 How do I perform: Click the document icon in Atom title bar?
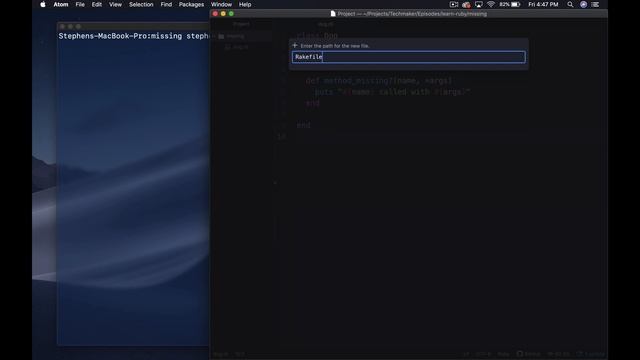(333, 13)
